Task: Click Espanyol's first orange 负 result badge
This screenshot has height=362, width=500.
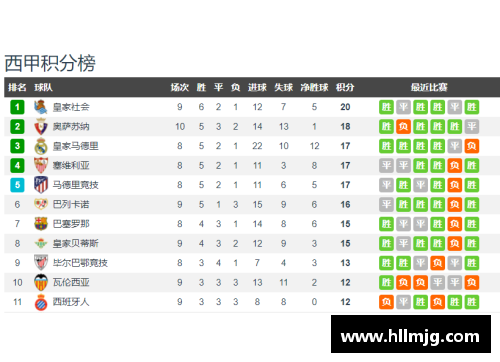Action: (x=386, y=302)
